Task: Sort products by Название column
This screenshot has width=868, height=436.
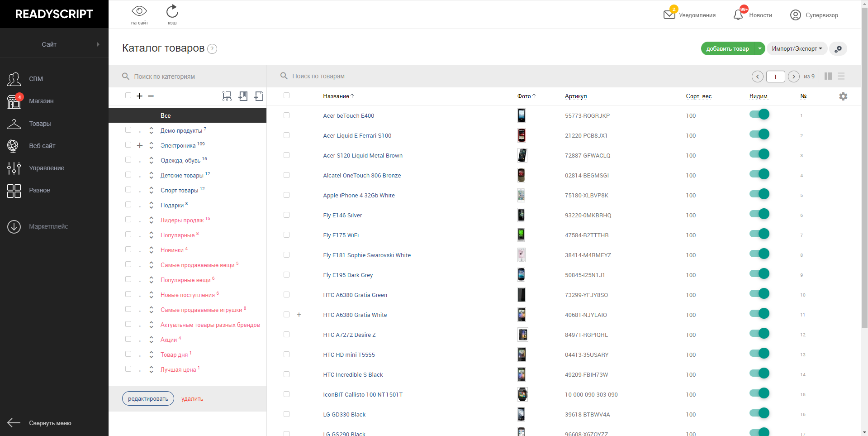Action: coord(338,96)
